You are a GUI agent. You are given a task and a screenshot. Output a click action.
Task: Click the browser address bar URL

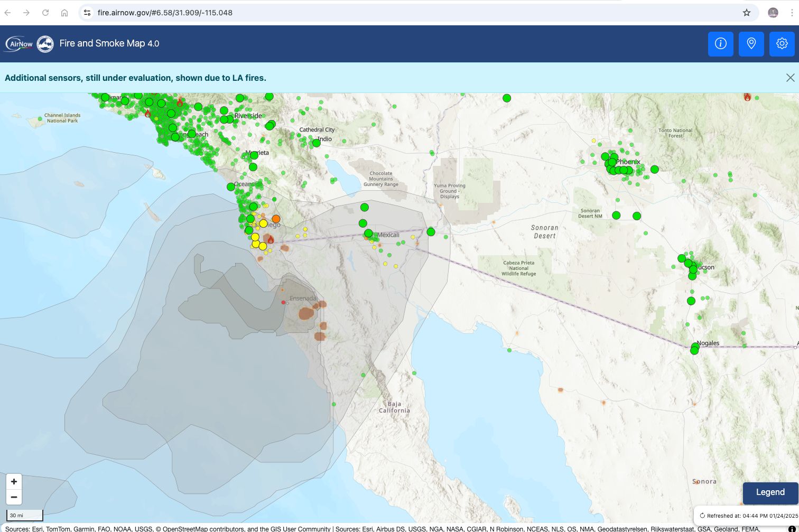[x=165, y=13]
